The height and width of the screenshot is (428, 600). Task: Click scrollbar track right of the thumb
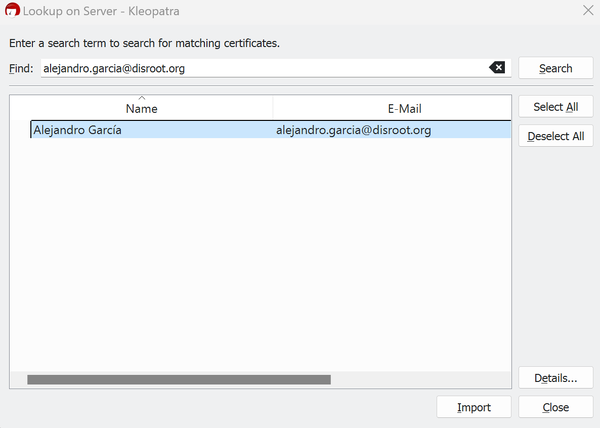point(420,380)
